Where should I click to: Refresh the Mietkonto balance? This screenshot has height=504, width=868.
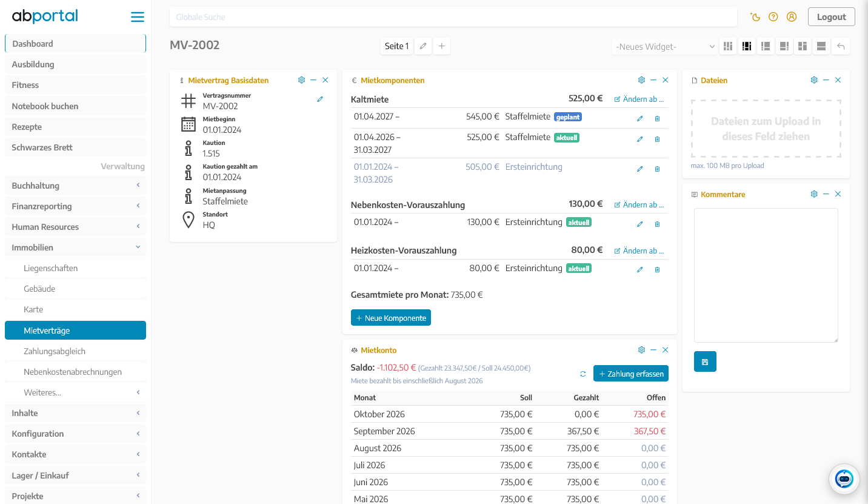583,374
